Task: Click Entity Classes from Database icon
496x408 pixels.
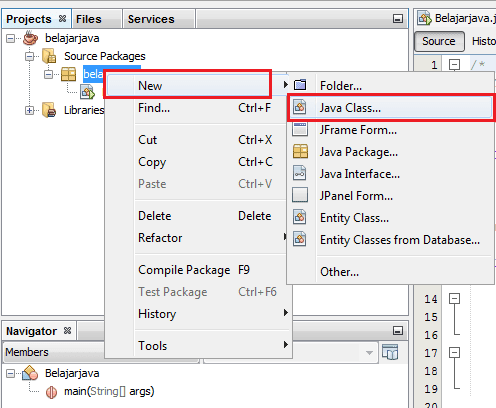Action: click(299, 239)
